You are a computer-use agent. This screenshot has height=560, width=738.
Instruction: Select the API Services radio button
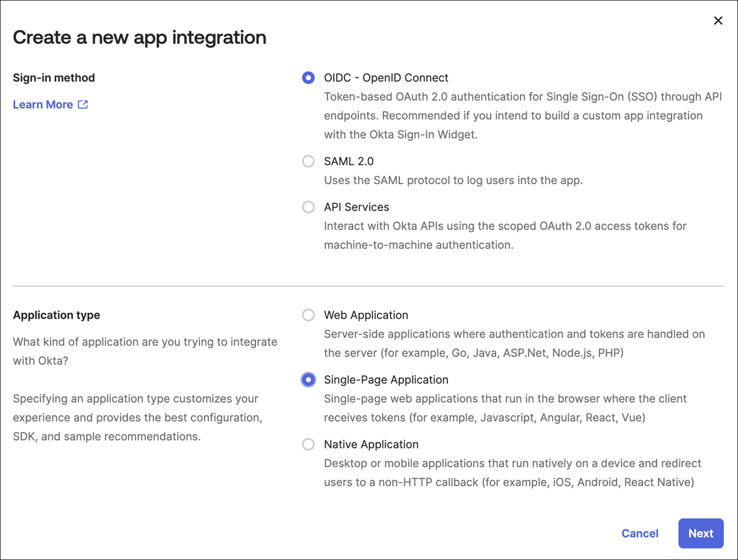coord(308,207)
